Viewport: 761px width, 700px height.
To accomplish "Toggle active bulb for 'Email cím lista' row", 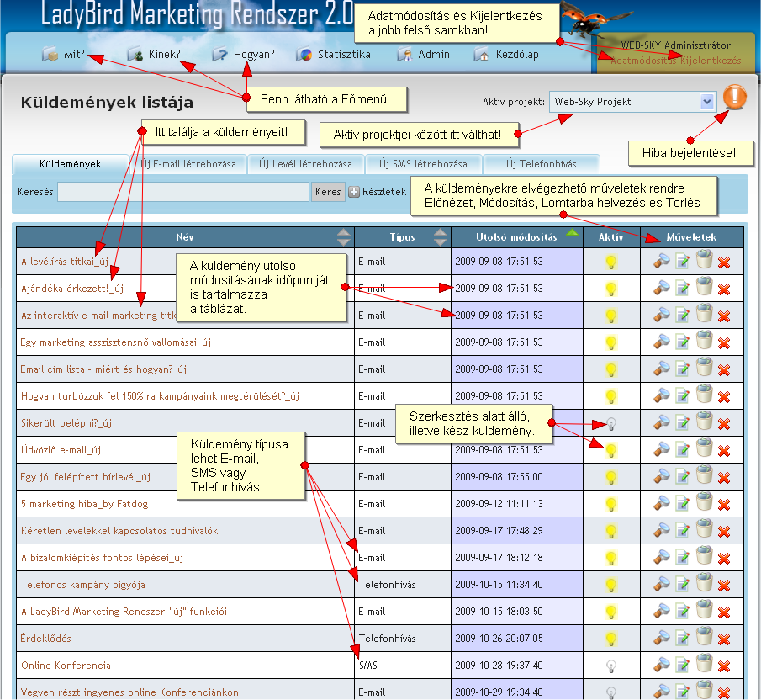I will 611,370.
